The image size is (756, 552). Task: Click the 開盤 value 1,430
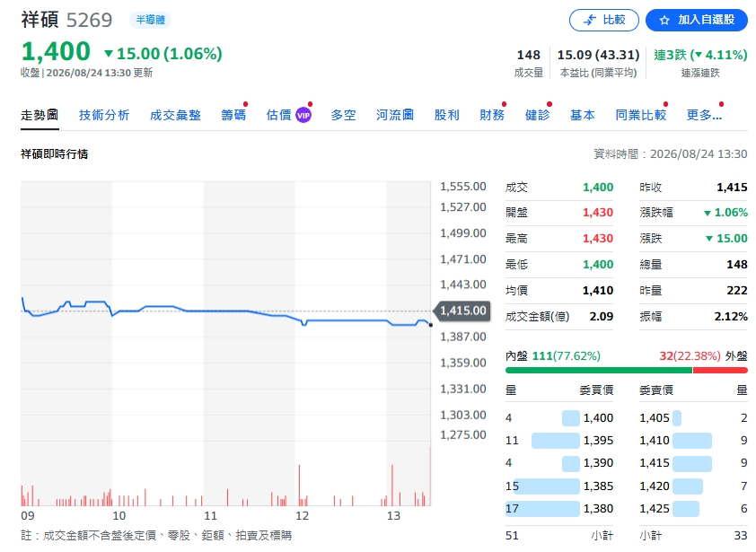pyautogui.click(x=598, y=213)
